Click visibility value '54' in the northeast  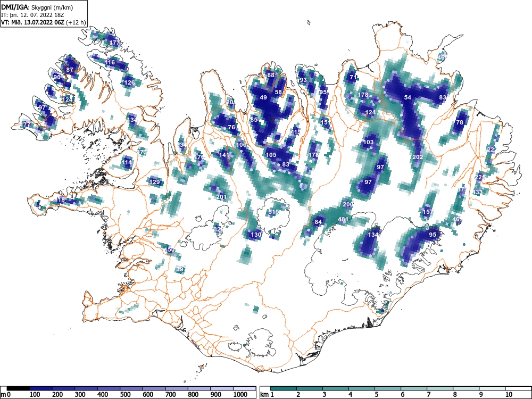408,97
